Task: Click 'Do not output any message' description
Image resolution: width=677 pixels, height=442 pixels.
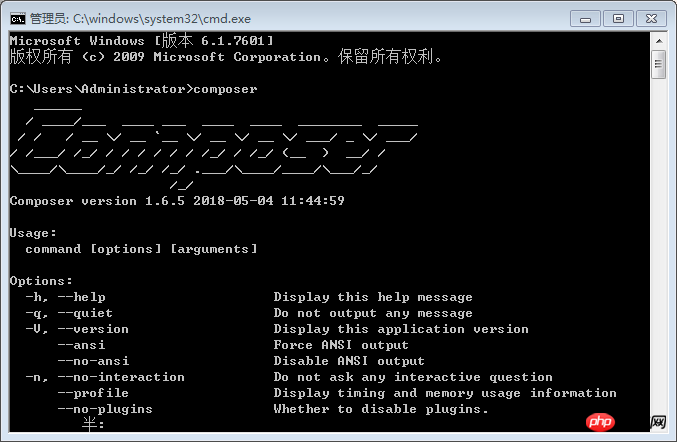Action: point(373,313)
